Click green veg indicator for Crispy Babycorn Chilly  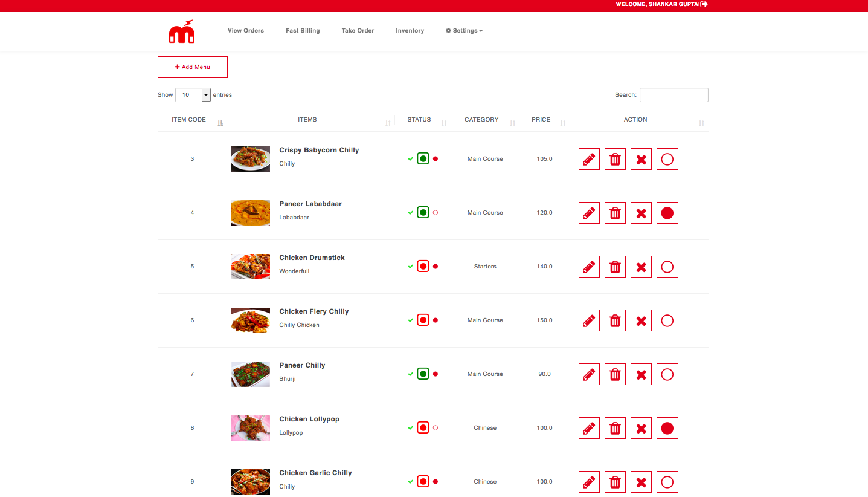point(423,159)
